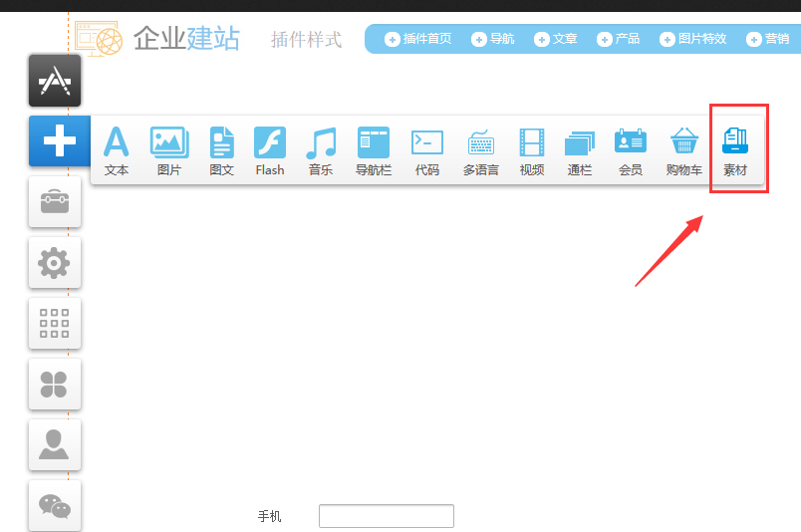Insert a 图片 image element
The image size is (801, 532).
coord(169,150)
